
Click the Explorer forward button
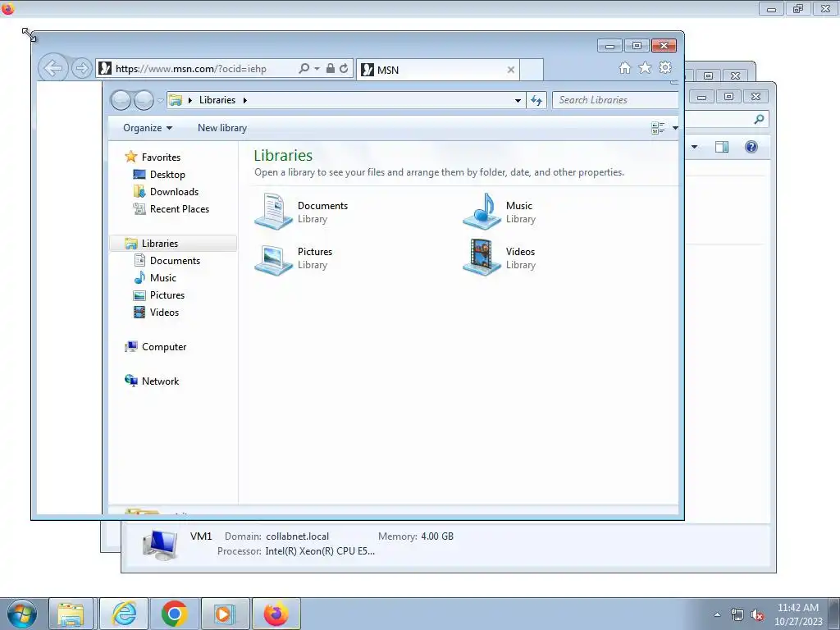click(144, 100)
